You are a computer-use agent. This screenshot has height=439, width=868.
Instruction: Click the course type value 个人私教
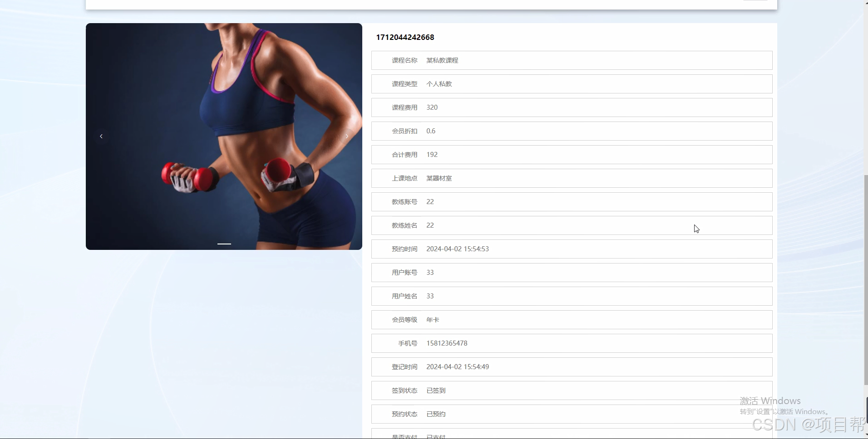(x=439, y=84)
